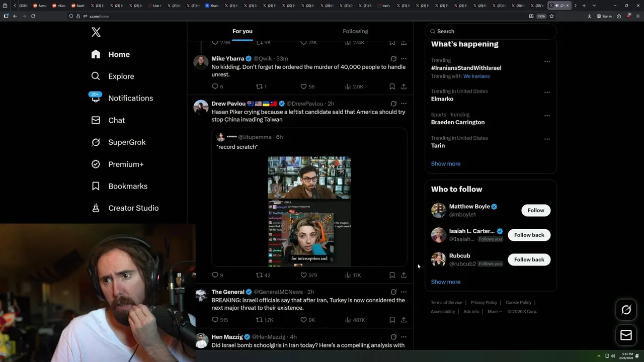
Task: Go to Home in sidebar
Action: click(111, 54)
